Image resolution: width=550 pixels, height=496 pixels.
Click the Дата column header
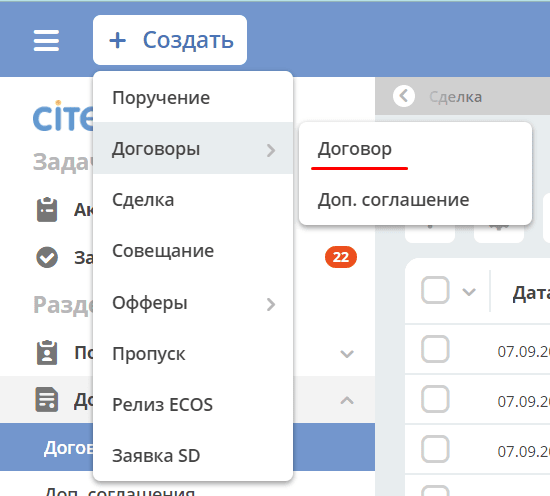click(x=531, y=294)
